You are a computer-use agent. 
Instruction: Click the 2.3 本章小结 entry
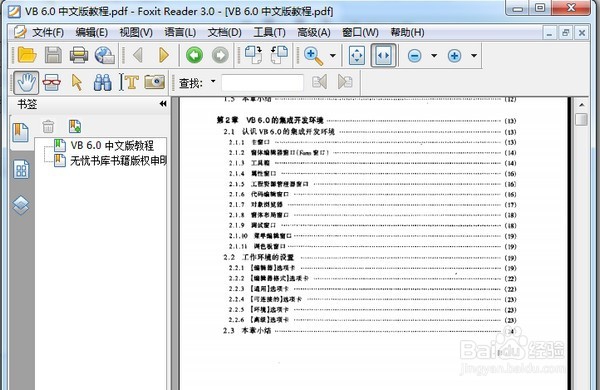[247, 330]
